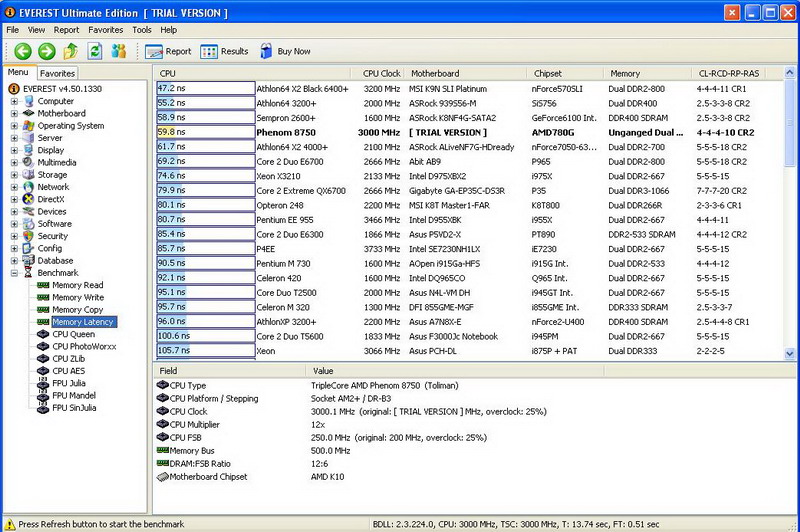
Task: Expand the Computer tree node
Action: [x=14, y=102]
